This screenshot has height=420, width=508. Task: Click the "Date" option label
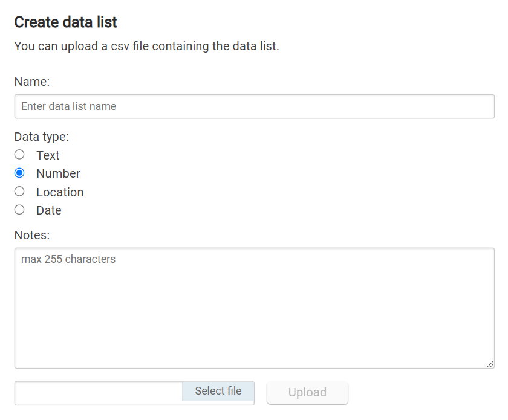click(x=48, y=210)
